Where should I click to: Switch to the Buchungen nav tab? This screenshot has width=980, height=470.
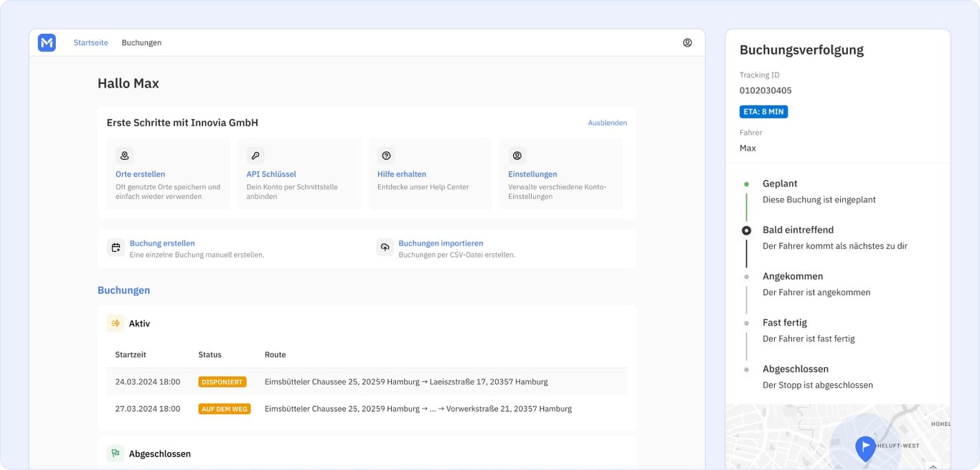pos(141,43)
